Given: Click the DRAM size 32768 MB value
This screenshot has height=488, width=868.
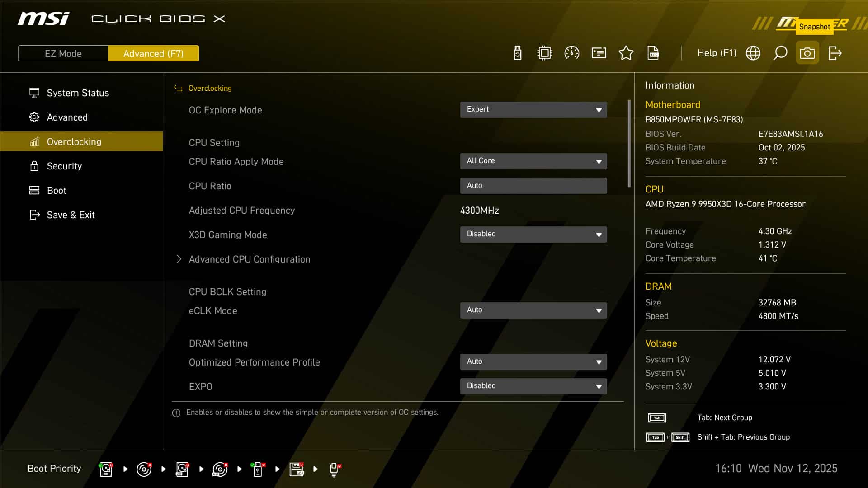Looking at the screenshot, I should (777, 302).
